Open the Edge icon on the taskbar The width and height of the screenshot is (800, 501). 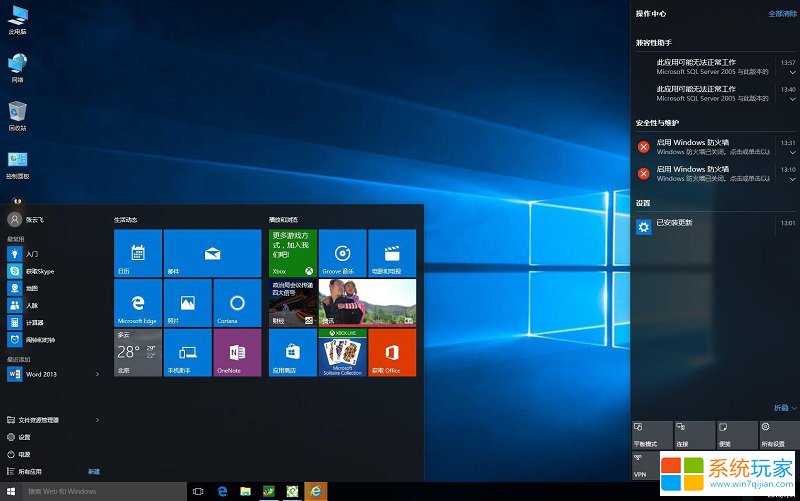222,491
